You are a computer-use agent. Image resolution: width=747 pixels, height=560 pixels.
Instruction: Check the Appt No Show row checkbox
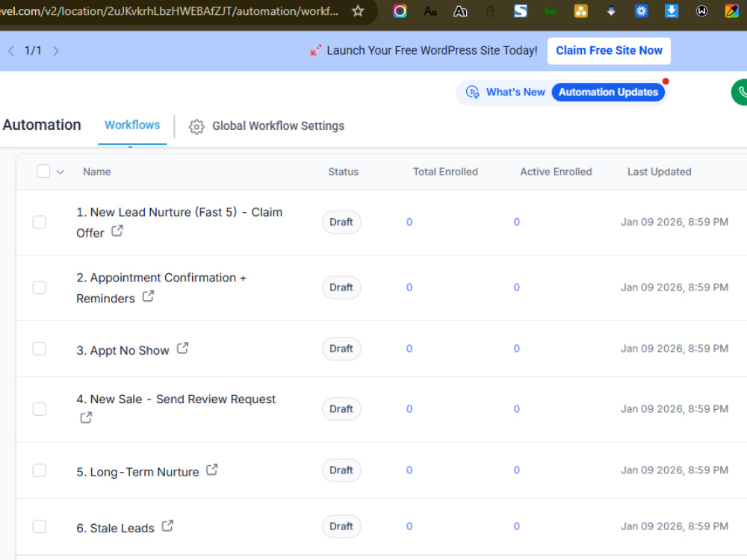(x=40, y=349)
